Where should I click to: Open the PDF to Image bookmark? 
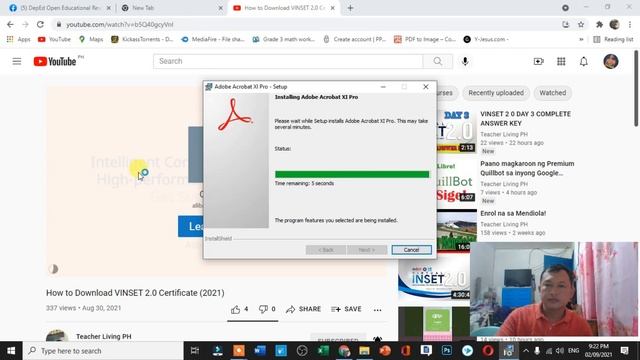pyautogui.click(x=425, y=39)
